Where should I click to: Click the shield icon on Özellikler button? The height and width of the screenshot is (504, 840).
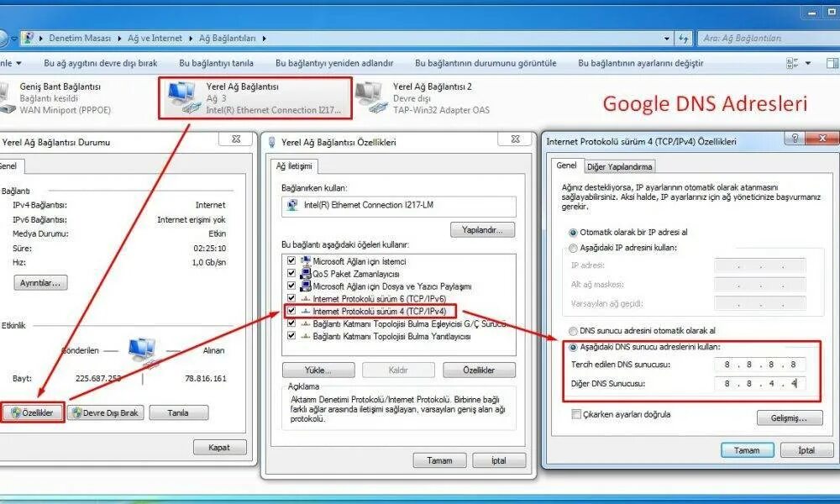pyautogui.click(x=16, y=412)
